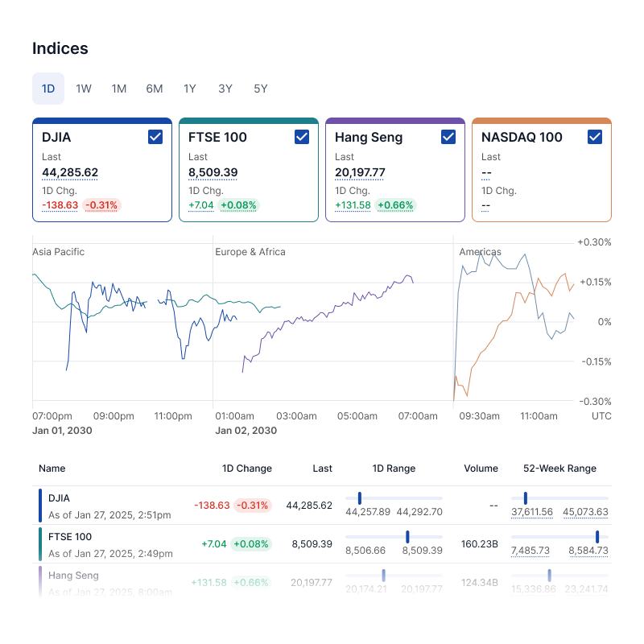The height and width of the screenshot is (644, 644).
Task: Switch to the 5Y time range
Action: (261, 89)
